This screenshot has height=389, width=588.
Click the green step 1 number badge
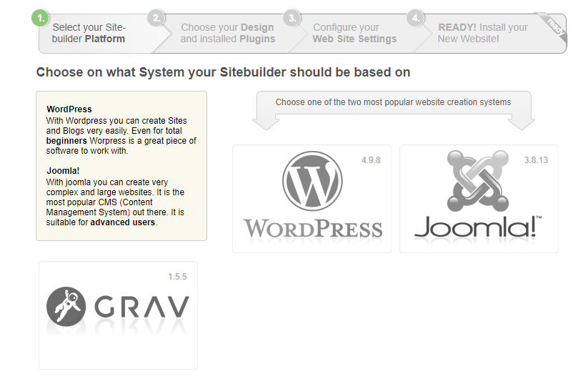[x=41, y=18]
